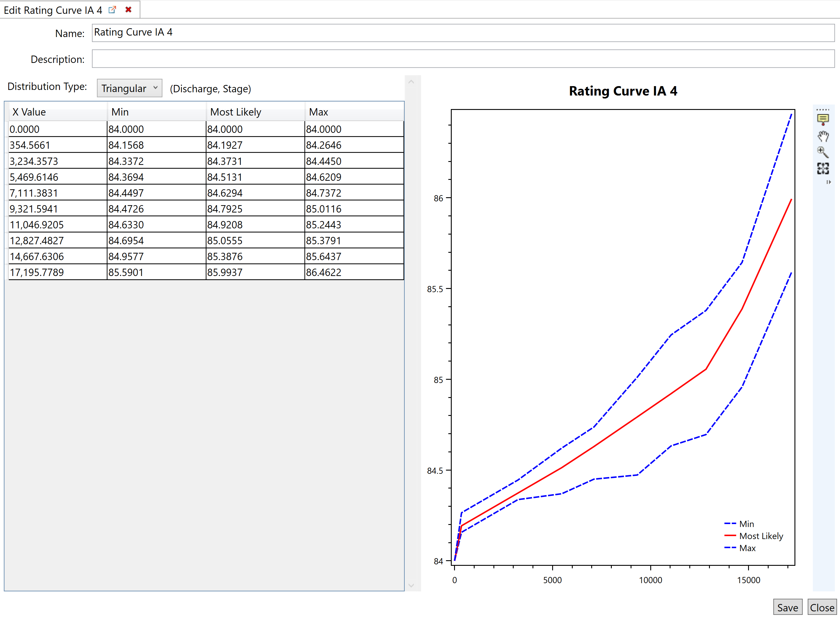Click the scroll down arrow beside table
The height and width of the screenshot is (619, 840).
411,585
